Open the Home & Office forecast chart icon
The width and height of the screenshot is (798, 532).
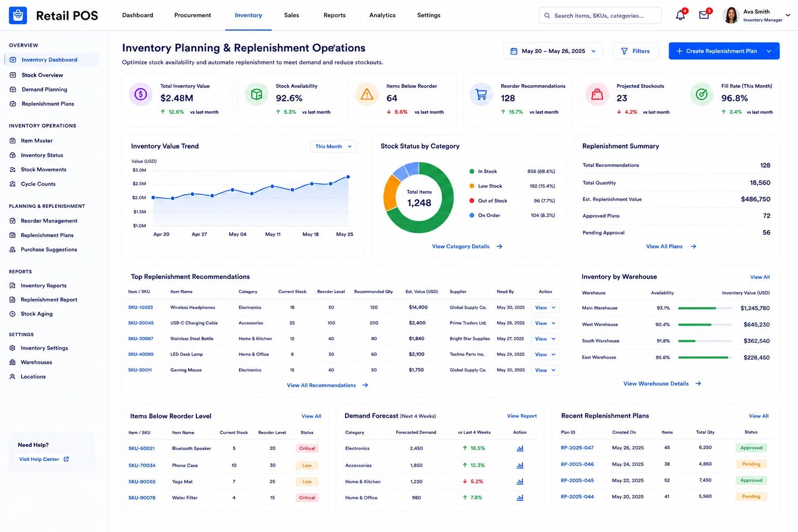(x=520, y=498)
